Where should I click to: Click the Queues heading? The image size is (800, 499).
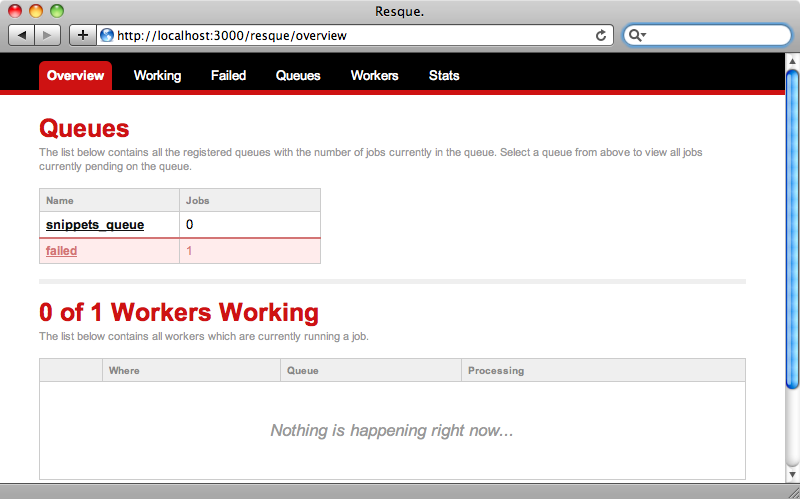84,128
